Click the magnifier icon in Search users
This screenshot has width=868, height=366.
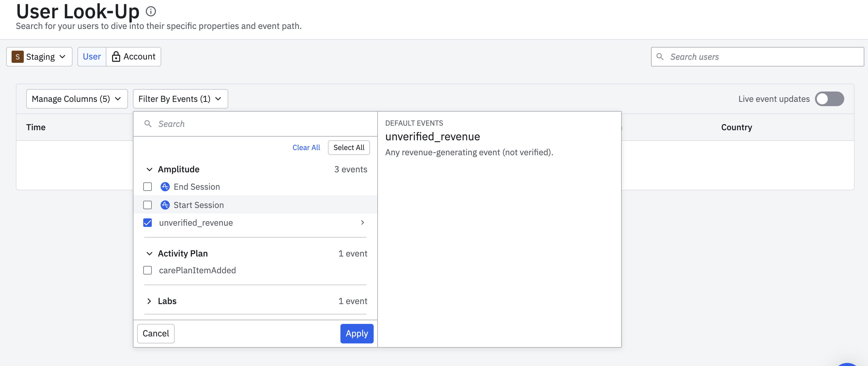pyautogui.click(x=660, y=57)
